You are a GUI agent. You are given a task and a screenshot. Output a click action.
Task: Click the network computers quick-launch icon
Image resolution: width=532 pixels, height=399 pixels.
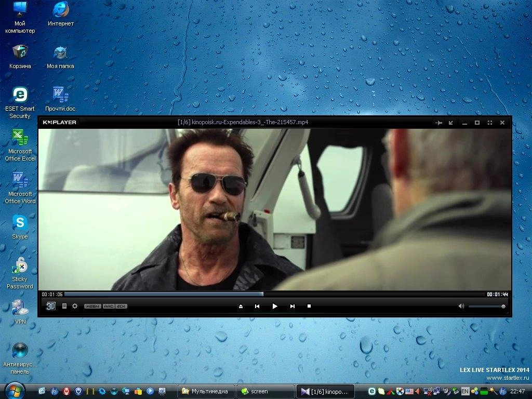[126, 391]
